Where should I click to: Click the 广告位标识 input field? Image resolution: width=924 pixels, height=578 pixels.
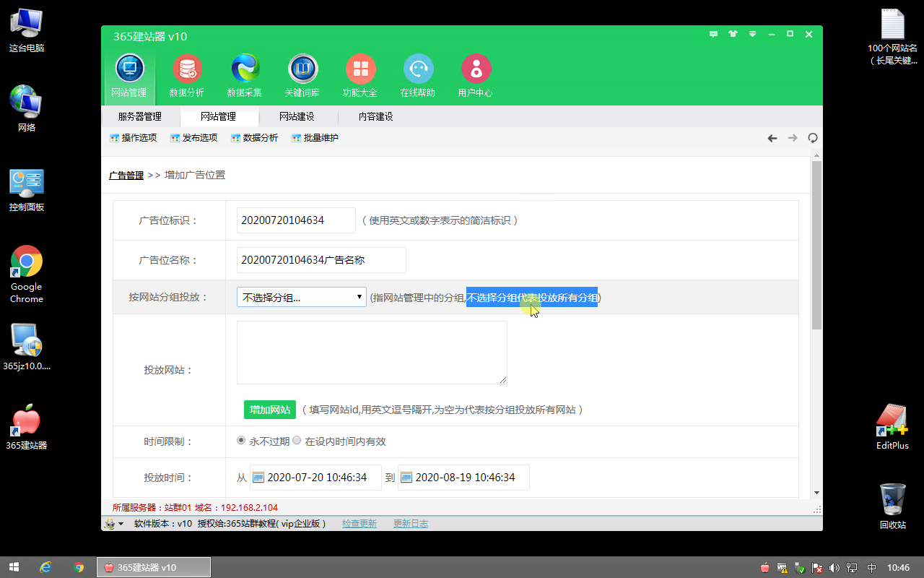coord(296,220)
